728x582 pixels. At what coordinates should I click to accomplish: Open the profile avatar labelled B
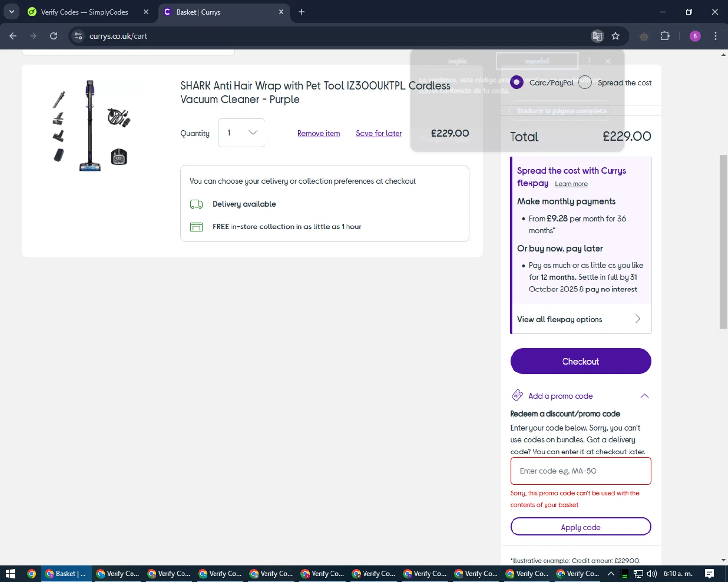pos(695,36)
